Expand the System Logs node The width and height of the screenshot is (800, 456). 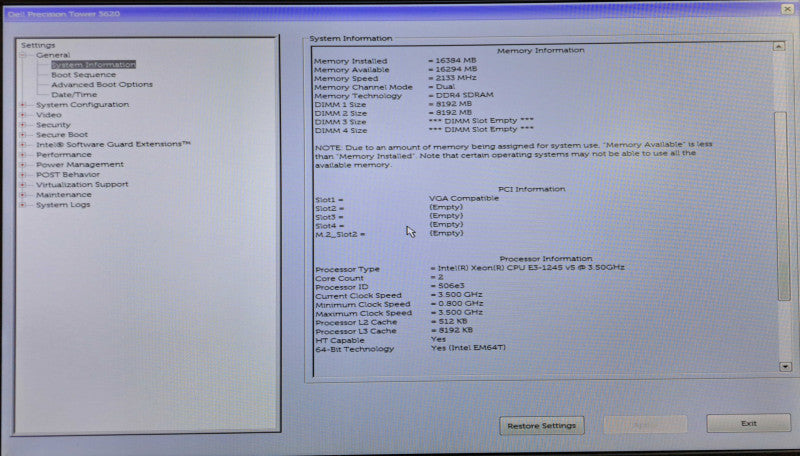click(22, 205)
